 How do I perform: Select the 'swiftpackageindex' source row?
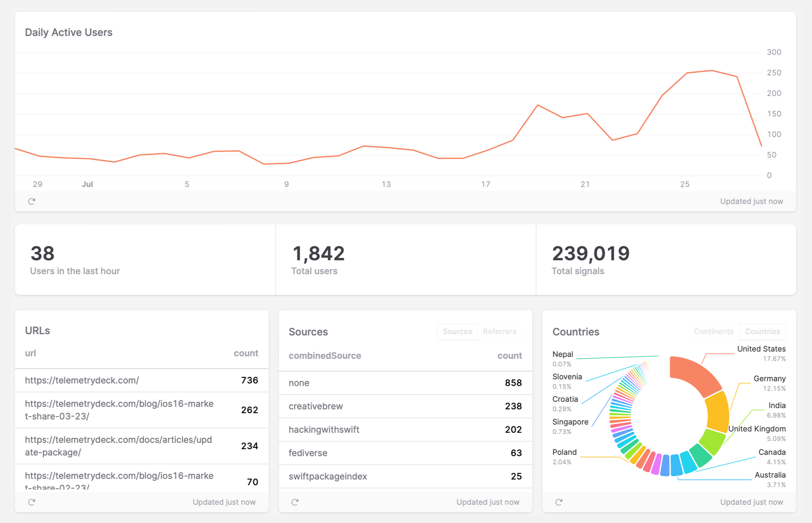(405, 476)
